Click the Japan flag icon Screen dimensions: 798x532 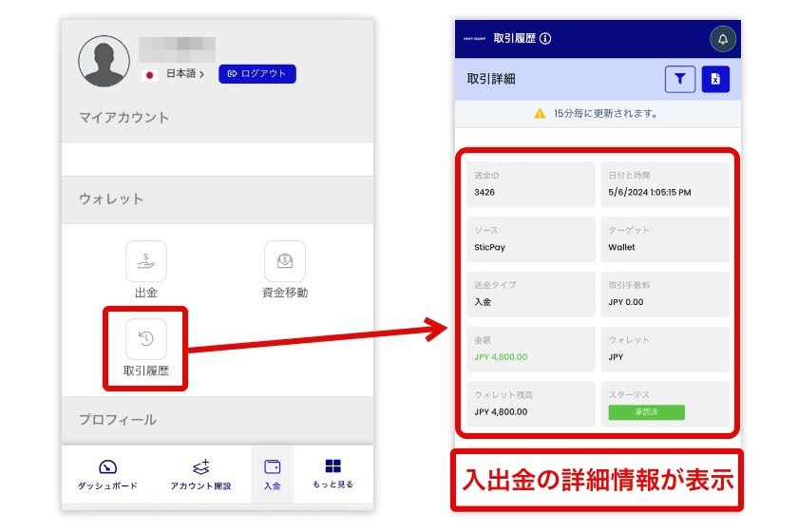click(x=150, y=75)
